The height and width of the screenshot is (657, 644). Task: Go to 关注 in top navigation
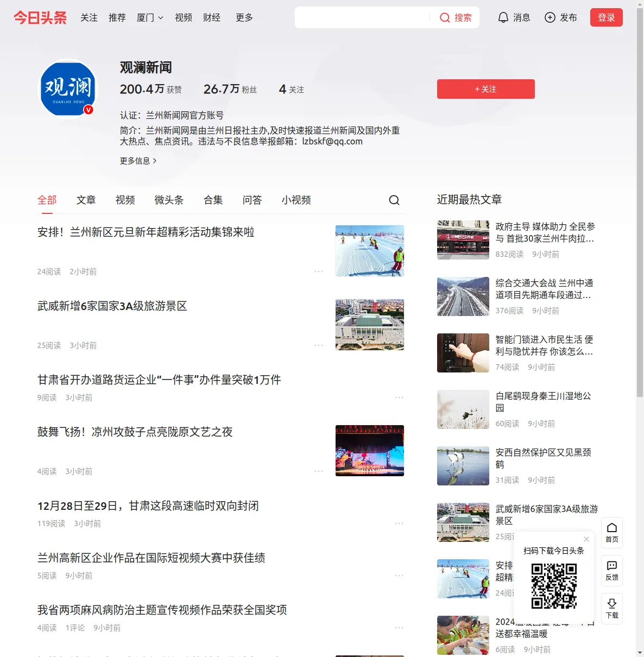point(89,18)
